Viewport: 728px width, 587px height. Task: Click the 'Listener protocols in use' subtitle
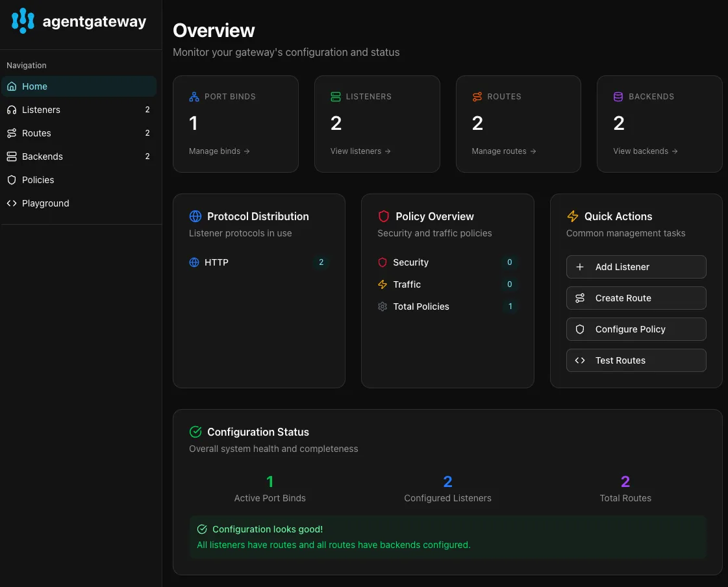240,233
